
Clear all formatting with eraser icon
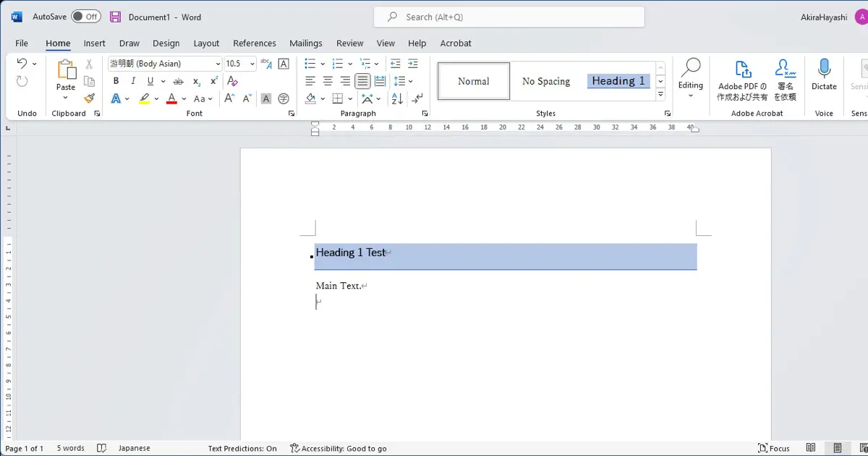(x=232, y=81)
